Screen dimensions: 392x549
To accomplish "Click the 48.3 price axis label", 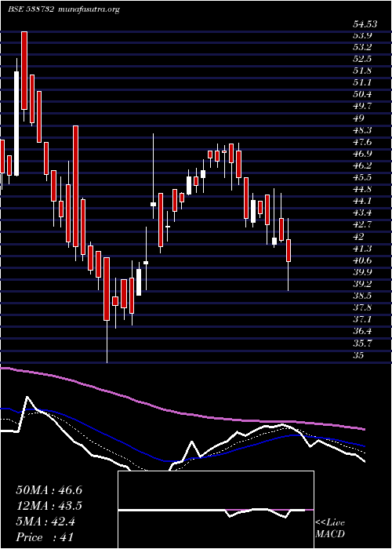I will click(362, 130).
